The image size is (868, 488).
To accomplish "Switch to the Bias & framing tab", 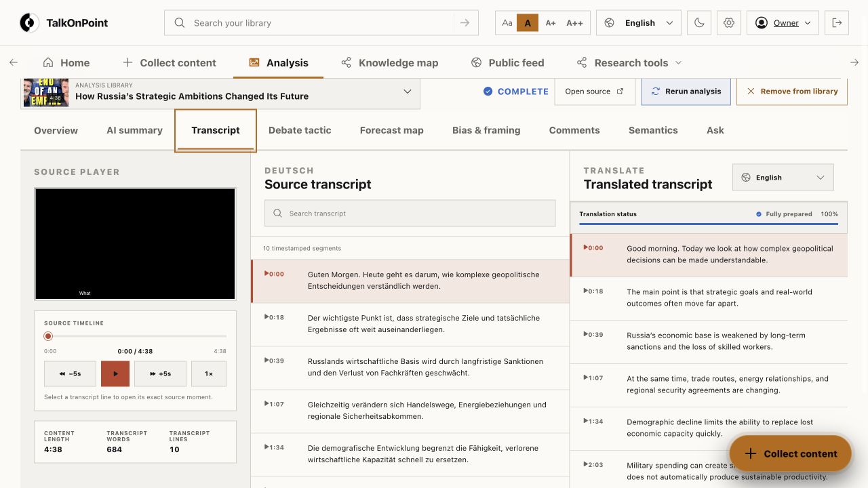I will pos(486,130).
